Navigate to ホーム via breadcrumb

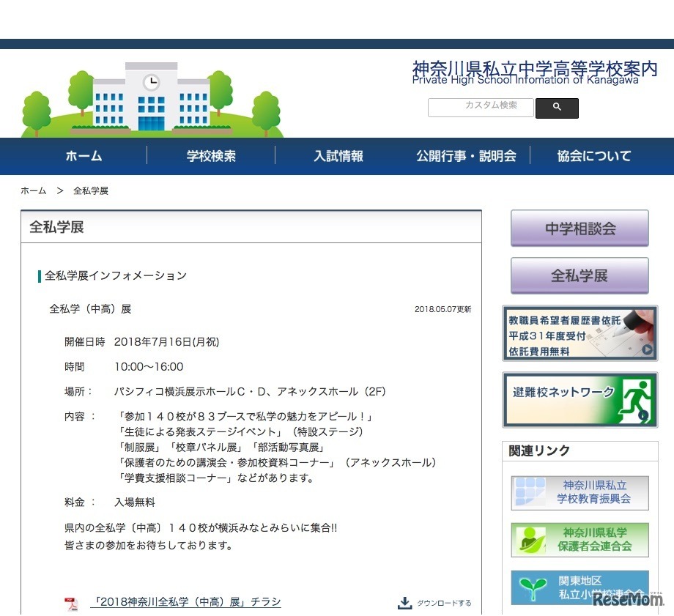33,190
